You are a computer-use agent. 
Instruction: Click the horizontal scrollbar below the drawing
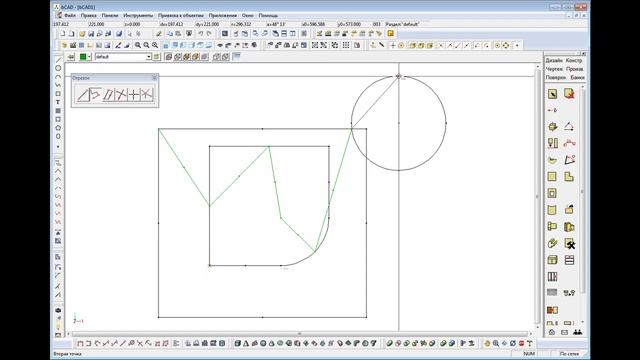pos(301,334)
